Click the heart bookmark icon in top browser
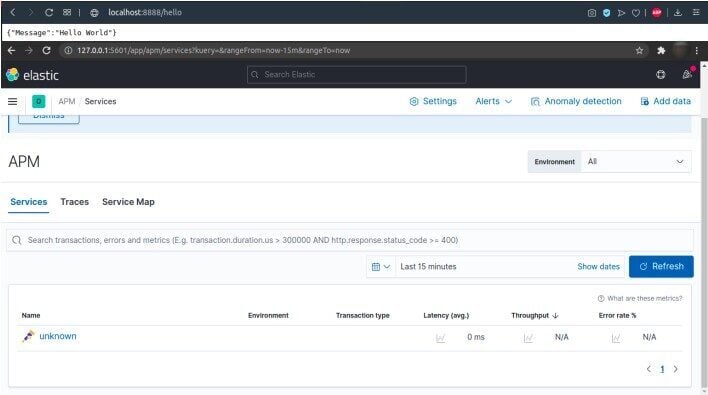 [x=636, y=13]
